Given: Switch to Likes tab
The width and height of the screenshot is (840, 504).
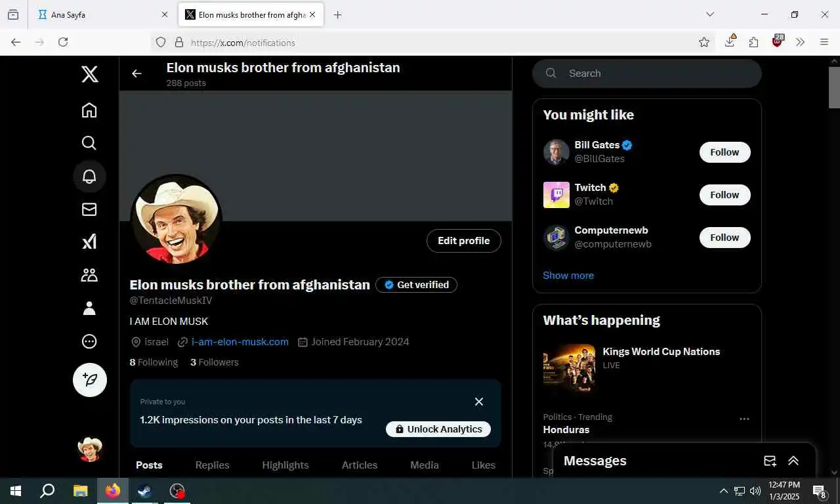Looking at the screenshot, I should coord(484,465).
